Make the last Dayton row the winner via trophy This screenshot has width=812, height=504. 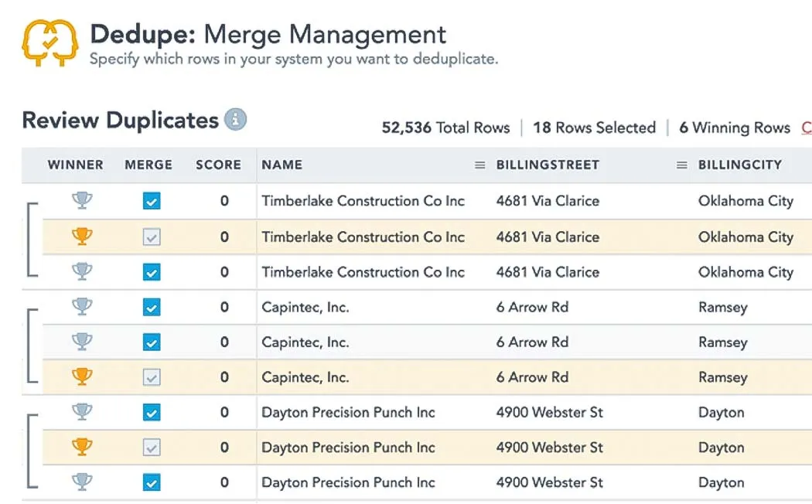(x=82, y=482)
